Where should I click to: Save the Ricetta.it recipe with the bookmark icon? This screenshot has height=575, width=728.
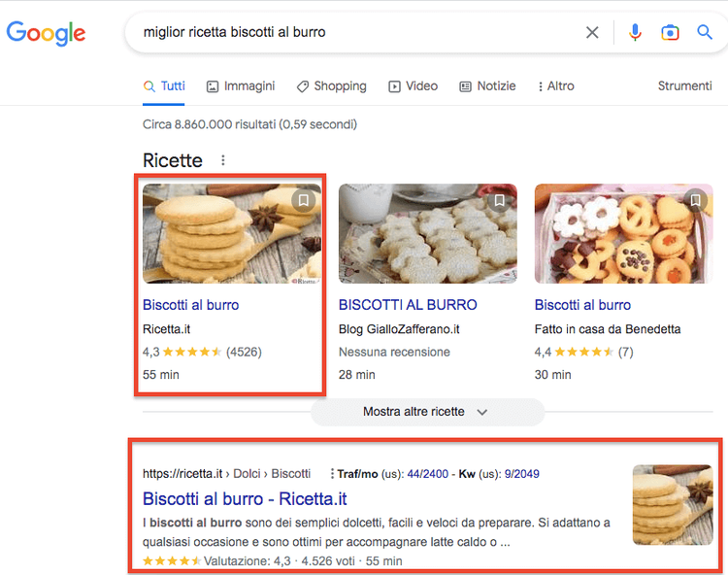coord(304,200)
